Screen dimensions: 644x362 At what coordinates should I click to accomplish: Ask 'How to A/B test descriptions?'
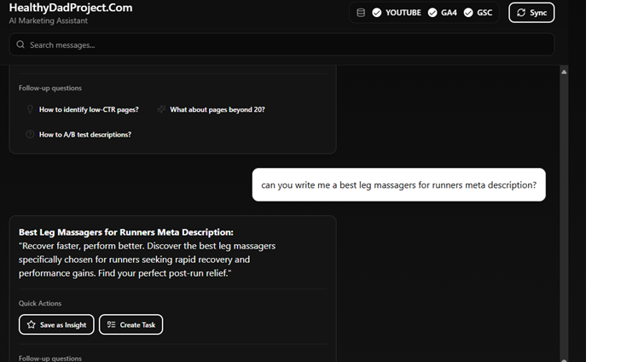tap(85, 135)
